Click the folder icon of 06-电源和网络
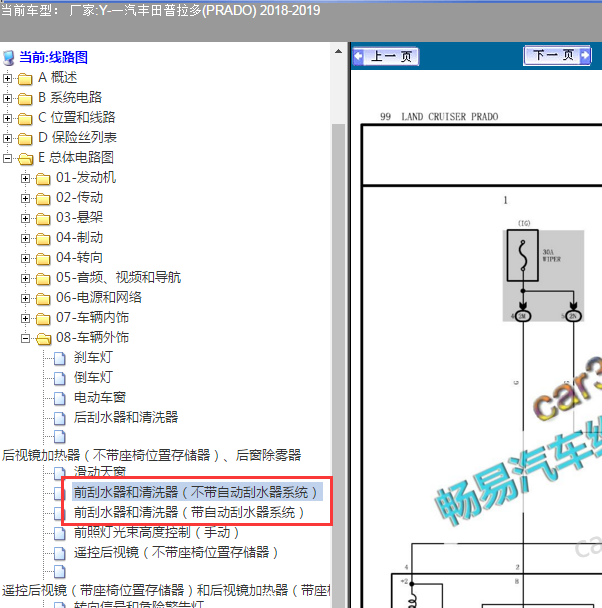 43,299
